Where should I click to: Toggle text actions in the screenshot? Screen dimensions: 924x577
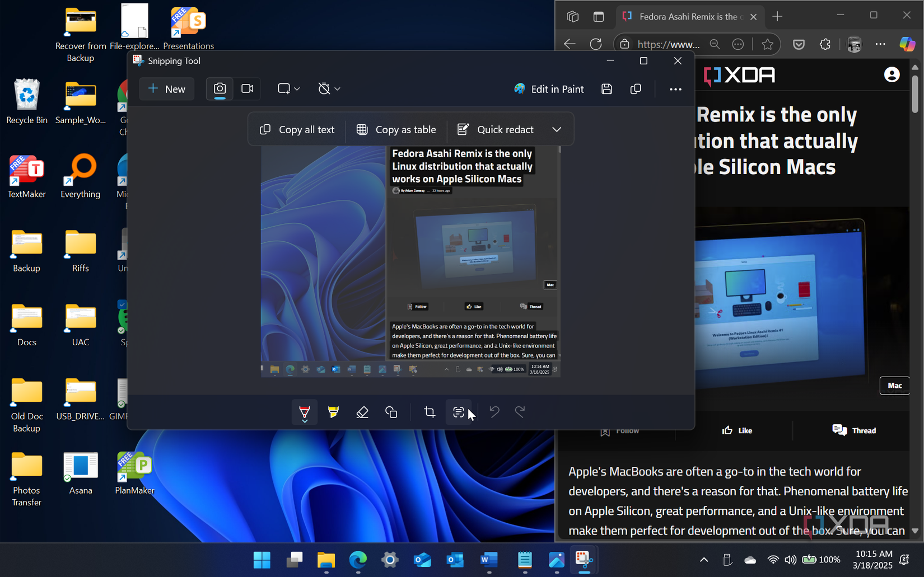pos(459,412)
